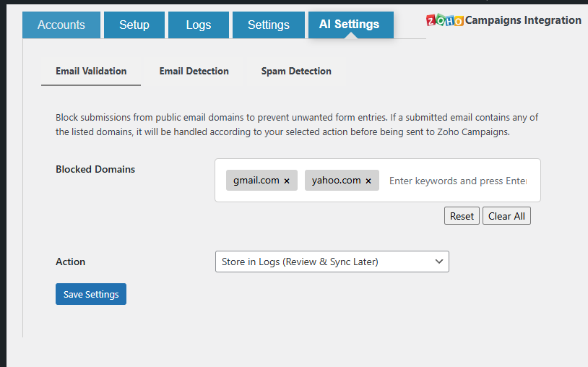Remove the yahoo.com blocked domain tag
The height and width of the screenshot is (367, 588).
[368, 181]
